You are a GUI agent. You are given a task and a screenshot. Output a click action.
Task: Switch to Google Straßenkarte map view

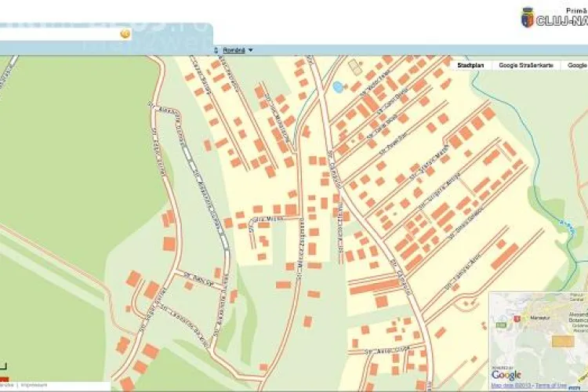click(526, 66)
